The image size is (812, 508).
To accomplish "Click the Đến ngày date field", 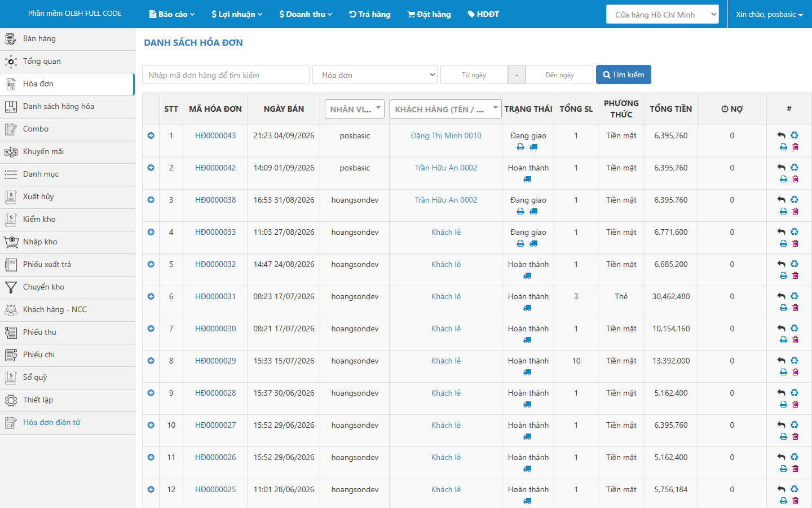I will coord(559,75).
